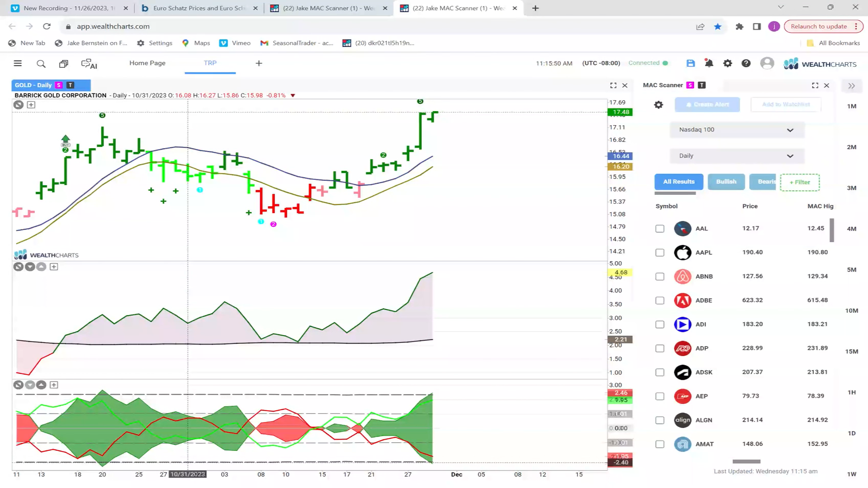Add indicator to the middle pane
The width and height of the screenshot is (868, 488).
pos(54,267)
